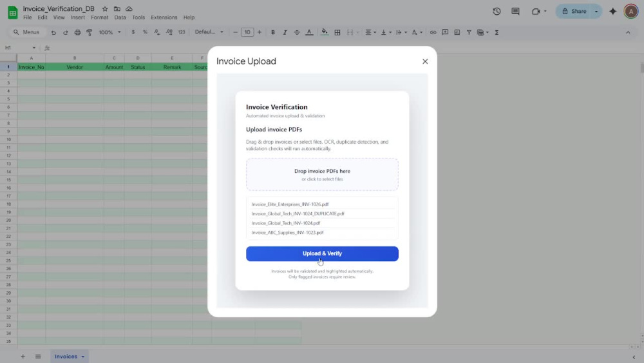Open the Format menu
644x363 pixels.
click(99, 17)
